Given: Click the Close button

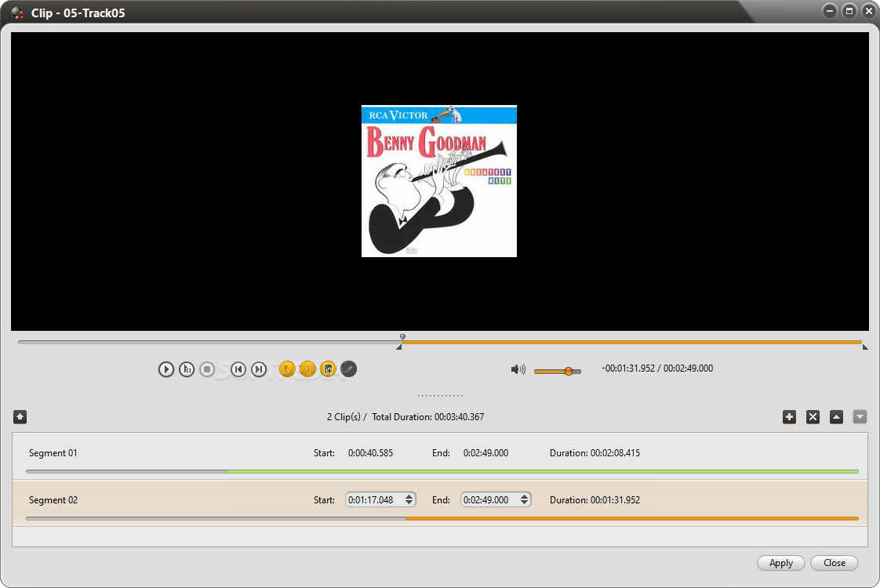Looking at the screenshot, I should [x=834, y=563].
